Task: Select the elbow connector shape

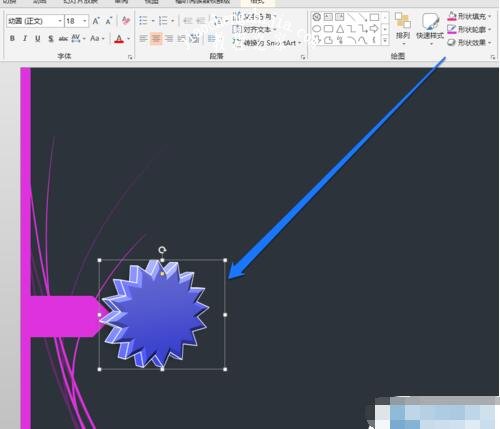Action: coord(351,29)
